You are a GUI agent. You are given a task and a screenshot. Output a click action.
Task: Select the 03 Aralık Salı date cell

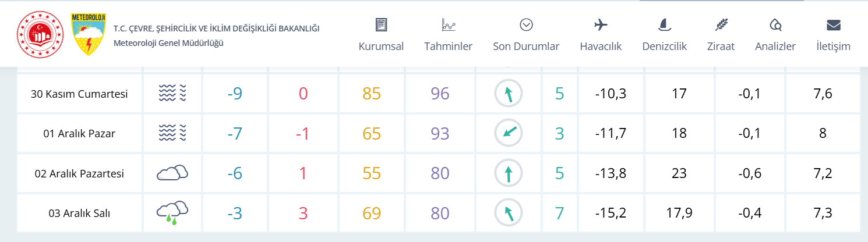[x=79, y=213]
